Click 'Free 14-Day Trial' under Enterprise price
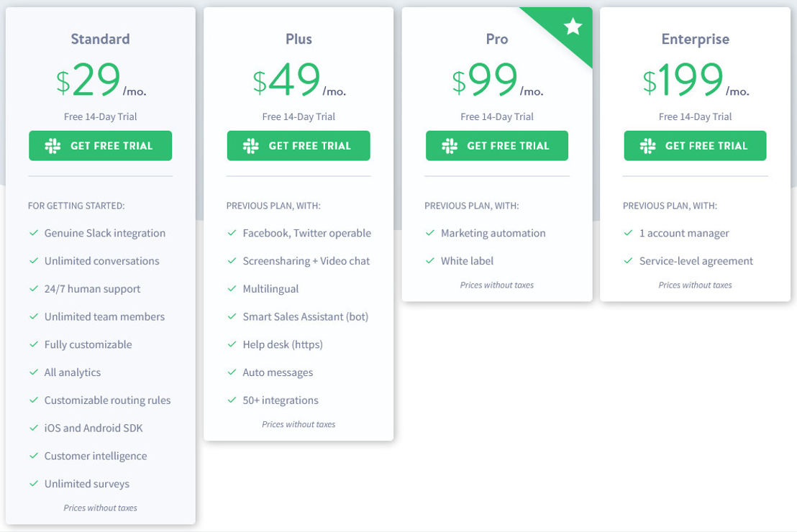Viewport: 797px width, 532px height. click(x=696, y=116)
